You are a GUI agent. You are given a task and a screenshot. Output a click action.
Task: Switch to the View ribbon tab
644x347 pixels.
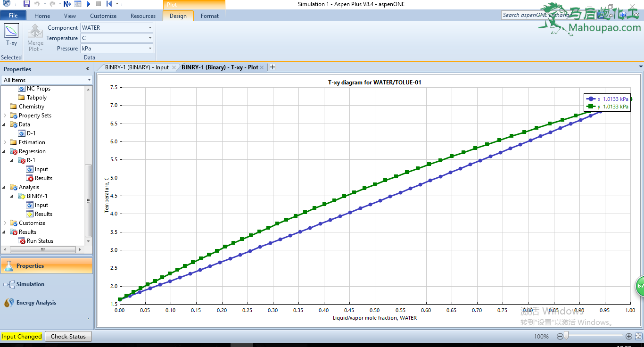(x=70, y=16)
